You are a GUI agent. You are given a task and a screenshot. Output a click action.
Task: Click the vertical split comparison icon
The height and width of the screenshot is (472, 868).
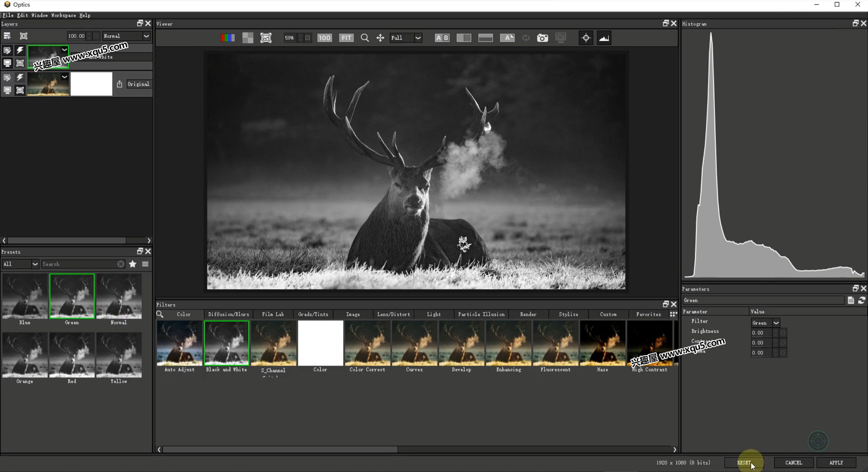coord(464,38)
